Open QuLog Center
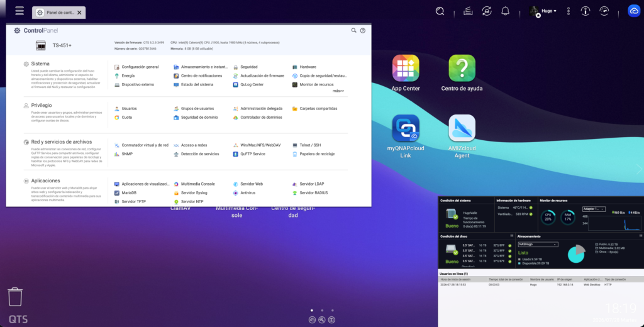The width and height of the screenshot is (644, 327). [248, 85]
